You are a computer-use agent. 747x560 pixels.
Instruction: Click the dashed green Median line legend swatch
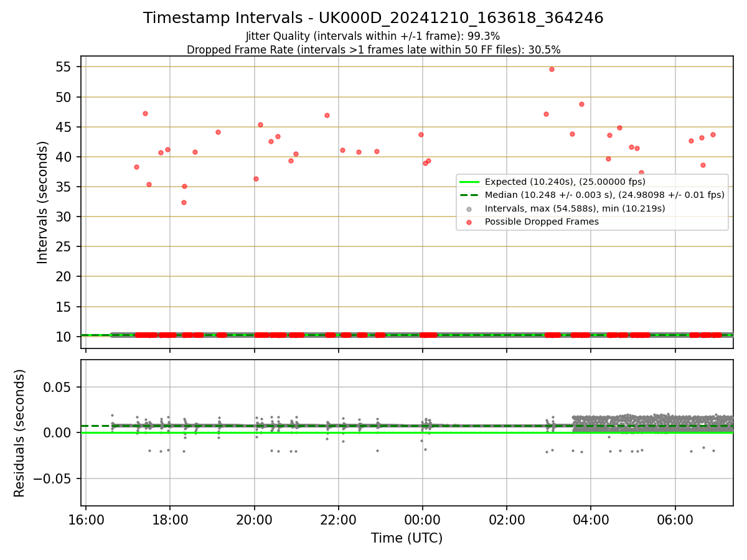point(469,195)
